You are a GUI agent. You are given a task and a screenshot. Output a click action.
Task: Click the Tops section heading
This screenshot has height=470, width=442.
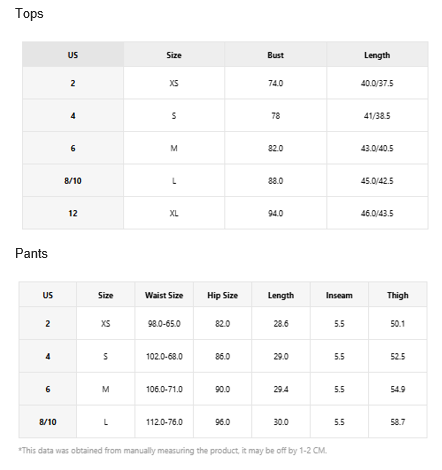(x=29, y=14)
